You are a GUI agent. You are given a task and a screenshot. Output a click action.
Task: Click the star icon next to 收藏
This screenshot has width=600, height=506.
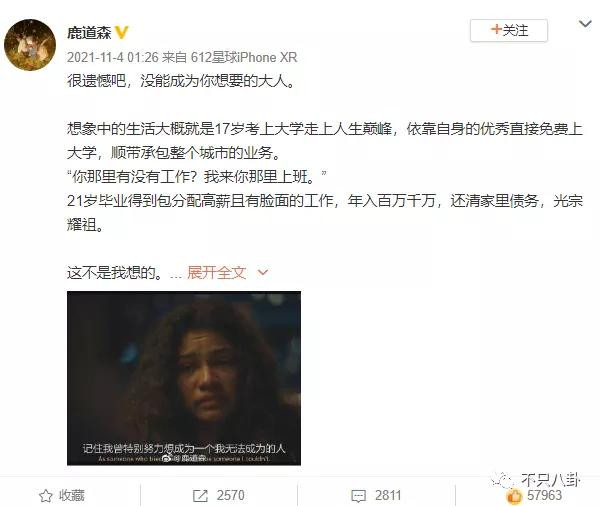tap(46, 495)
